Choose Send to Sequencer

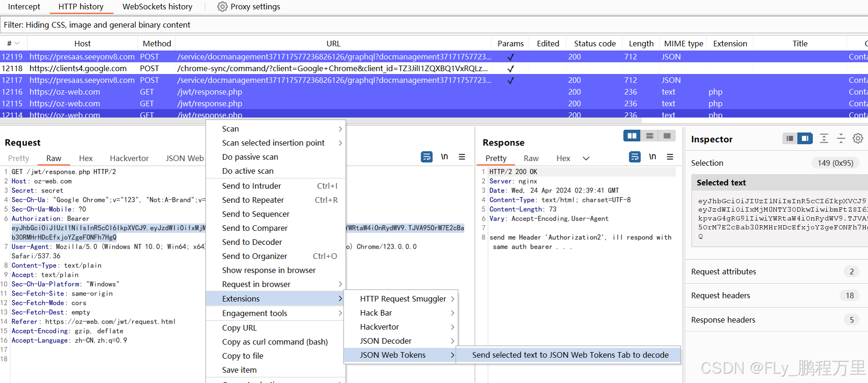coord(276,214)
